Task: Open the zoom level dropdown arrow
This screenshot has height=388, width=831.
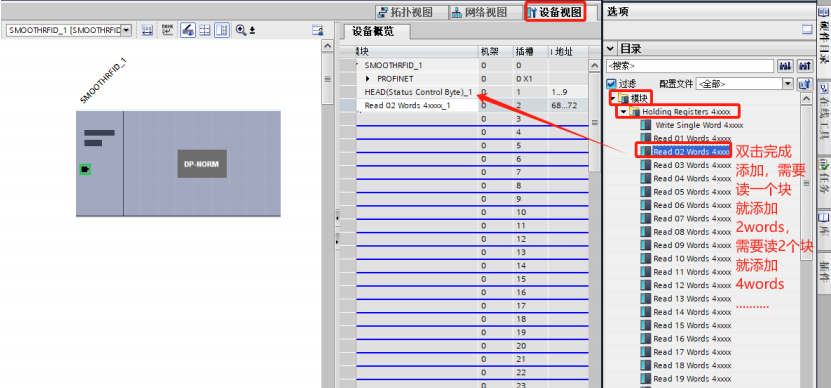Action: [x=252, y=31]
